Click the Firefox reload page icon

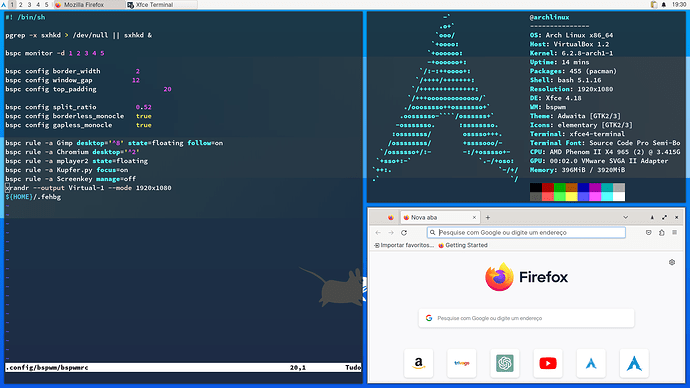(x=404, y=232)
